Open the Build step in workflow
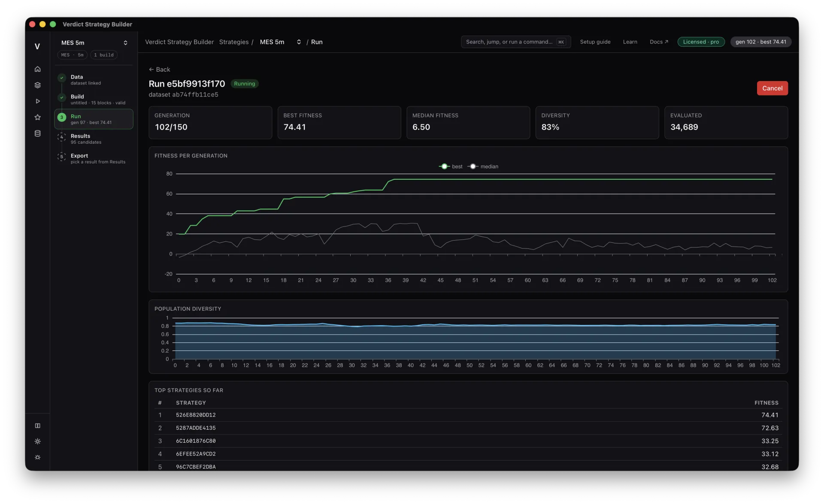The width and height of the screenshot is (824, 504). (x=94, y=100)
